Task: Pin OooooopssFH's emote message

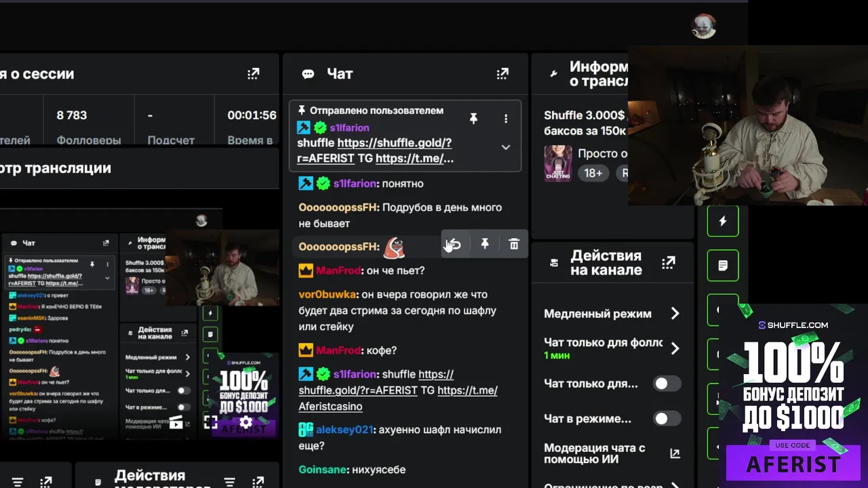Action: coord(485,245)
